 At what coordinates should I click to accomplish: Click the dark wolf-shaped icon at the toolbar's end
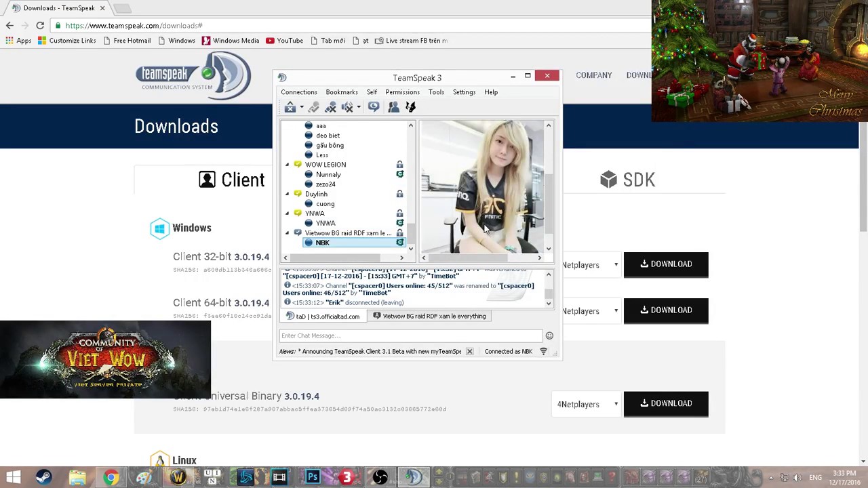click(410, 107)
